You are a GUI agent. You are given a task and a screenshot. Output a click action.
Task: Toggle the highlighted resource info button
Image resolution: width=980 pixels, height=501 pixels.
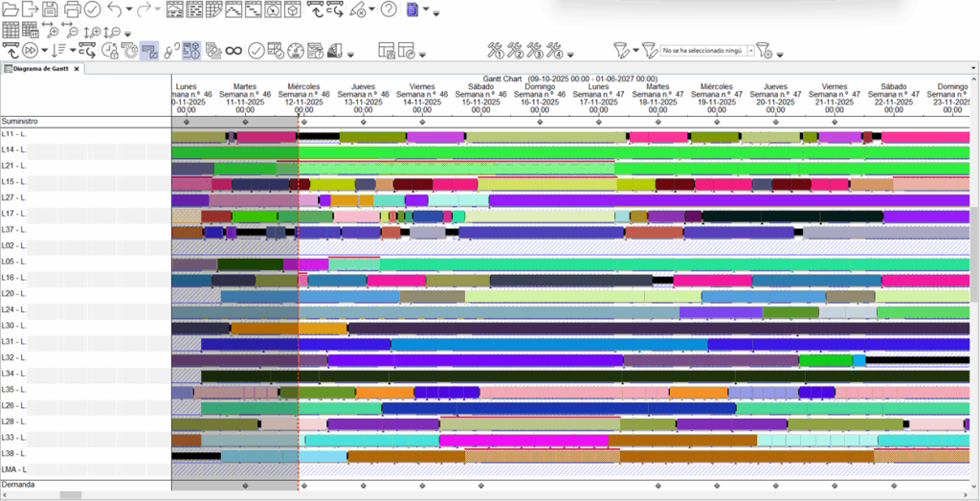pyautogui.click(x=190, y=50)
